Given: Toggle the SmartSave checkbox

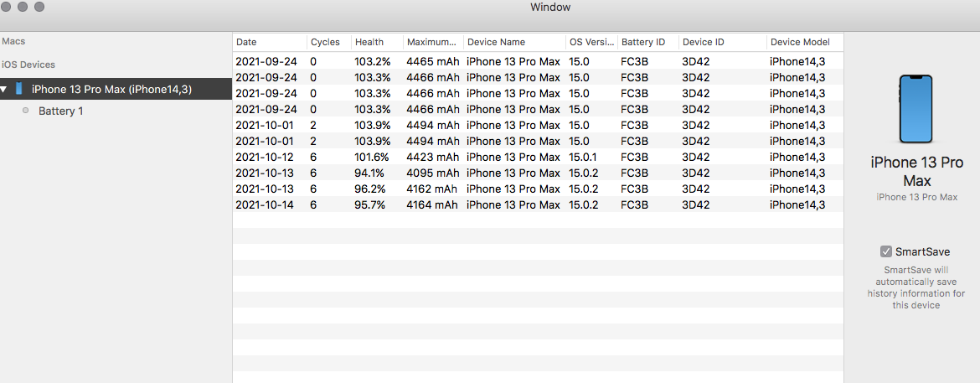Looking at the screenshot, I should coord(885,251).
